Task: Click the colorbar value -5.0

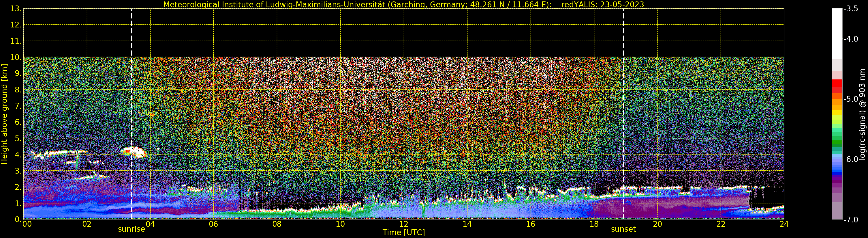Action: pos(851,99)
